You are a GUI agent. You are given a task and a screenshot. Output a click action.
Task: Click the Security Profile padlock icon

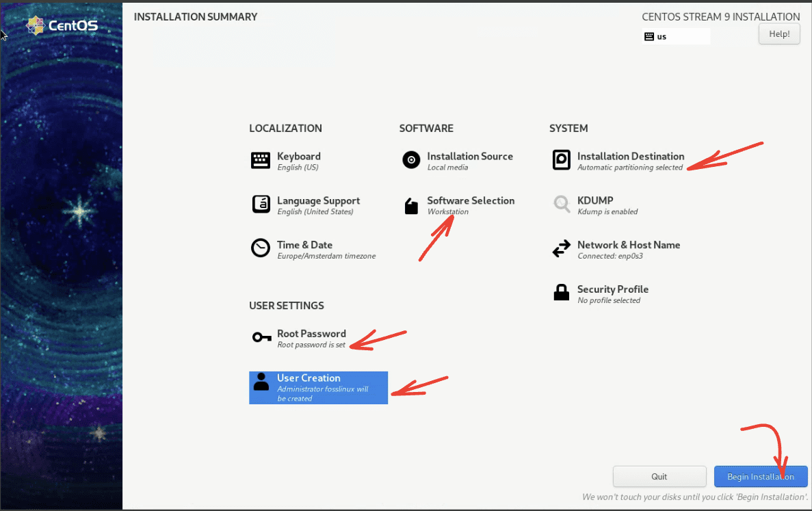pos(562,293)
